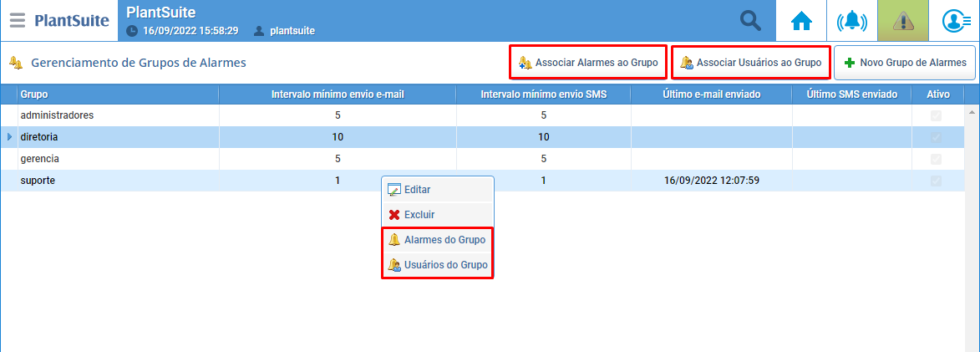980x352 pixels.
Task: Select the administradores group row
Action: click(x=485, y=115)
